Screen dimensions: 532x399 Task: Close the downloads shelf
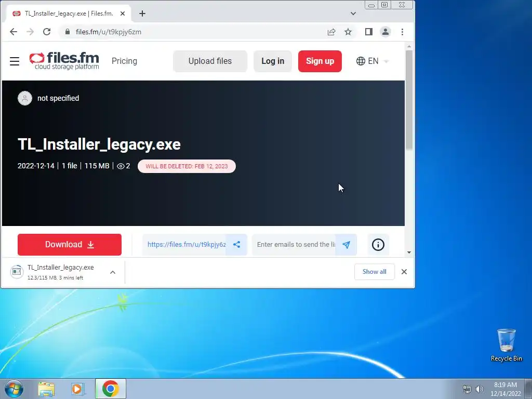(x=404, y=272)
